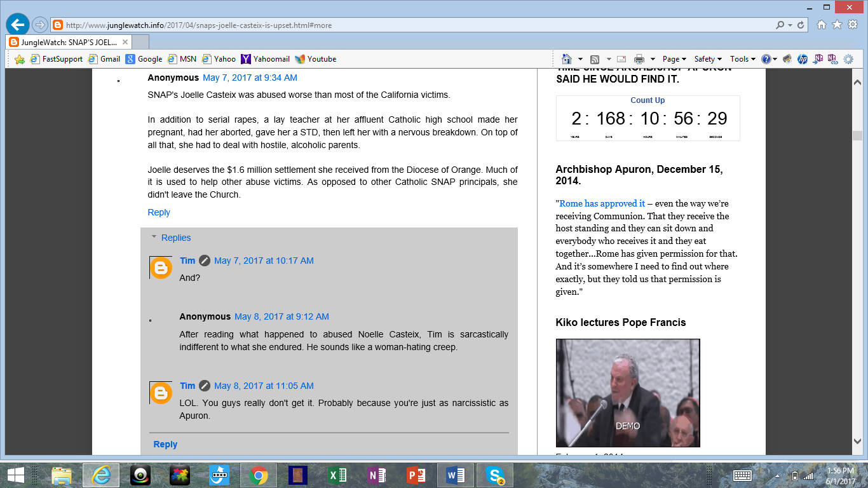The image size is (868, 488).
Task: Click the Add to Favorites bar star icon
Action: pyautogui.click(x=20, y=59)
